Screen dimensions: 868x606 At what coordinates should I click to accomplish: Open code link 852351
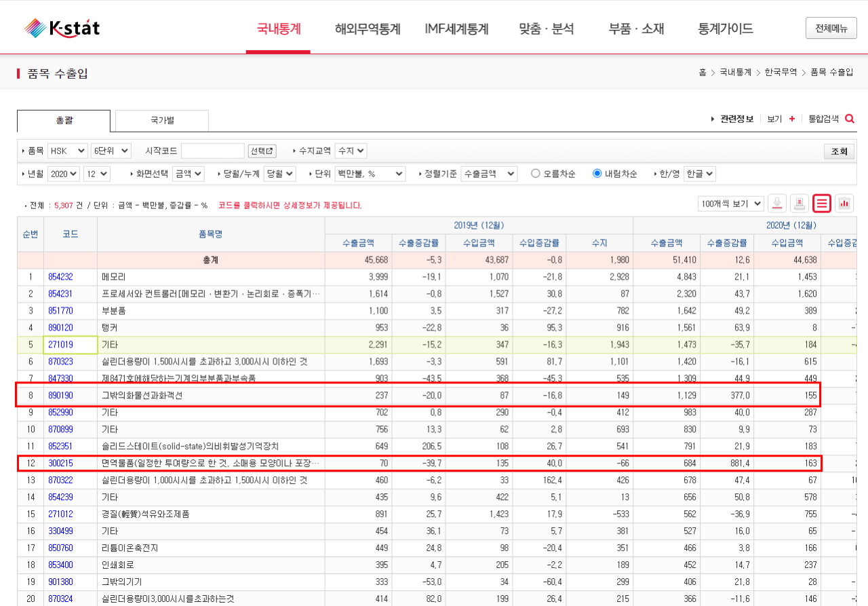[x=60, y=446]
